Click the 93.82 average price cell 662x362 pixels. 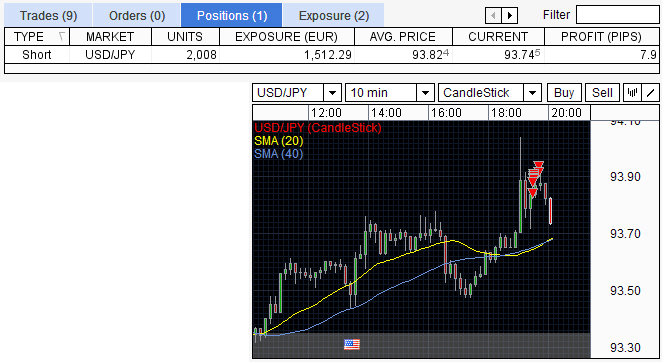click(x=403, y=54)
